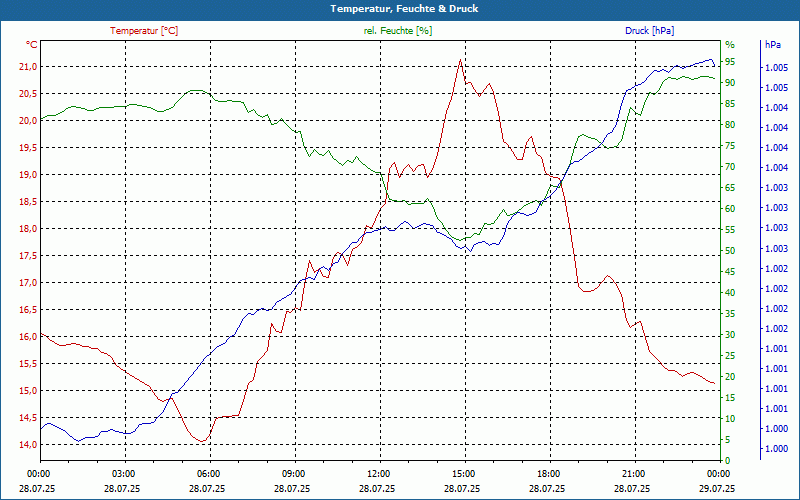This screenshot has width=800, height=500.
Task: Click the '85' humidity axis value
Action: [x=730, y=104]
